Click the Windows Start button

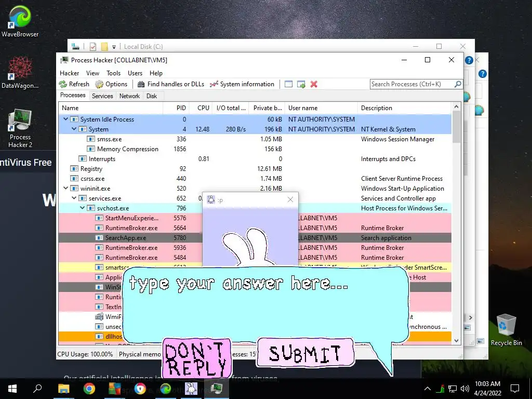(x=12, y=389)
